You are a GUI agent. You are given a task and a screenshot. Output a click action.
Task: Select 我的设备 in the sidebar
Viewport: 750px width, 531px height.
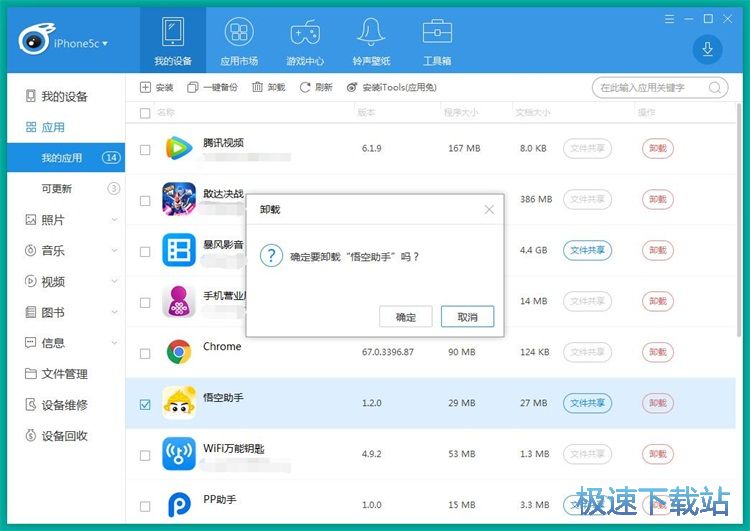[56, 96]
